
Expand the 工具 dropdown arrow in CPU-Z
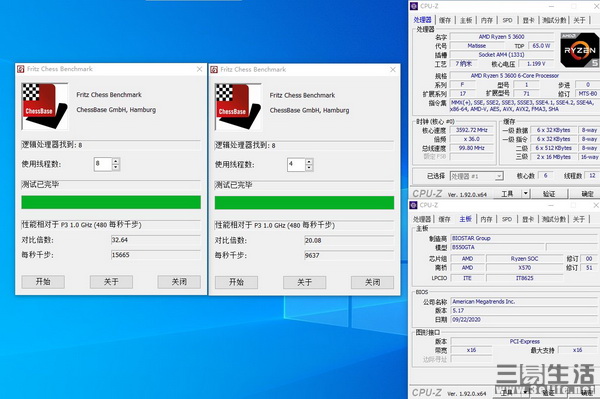(526, 194)
